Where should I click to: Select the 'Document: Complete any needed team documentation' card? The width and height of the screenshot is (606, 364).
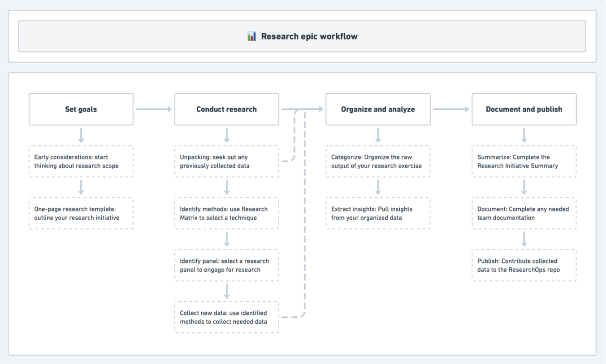point(524,213)
